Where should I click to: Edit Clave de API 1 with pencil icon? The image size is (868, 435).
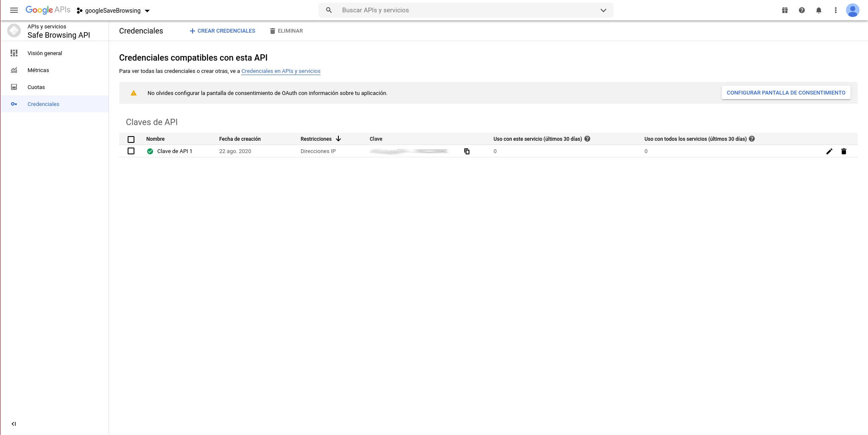829,151
